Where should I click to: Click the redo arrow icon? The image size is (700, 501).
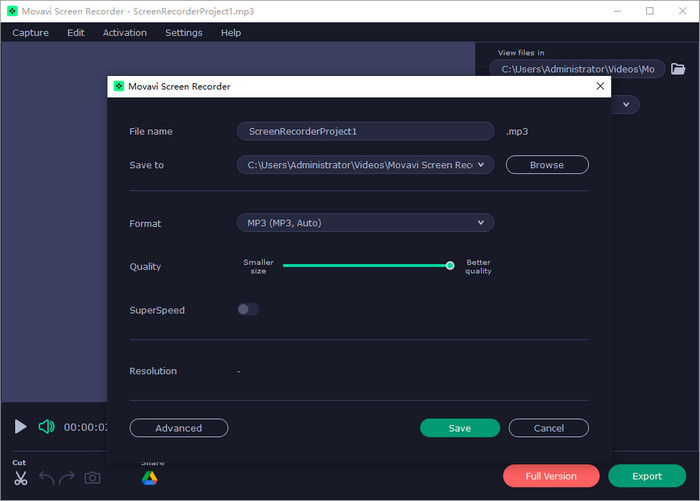click(x=67, y=478)
